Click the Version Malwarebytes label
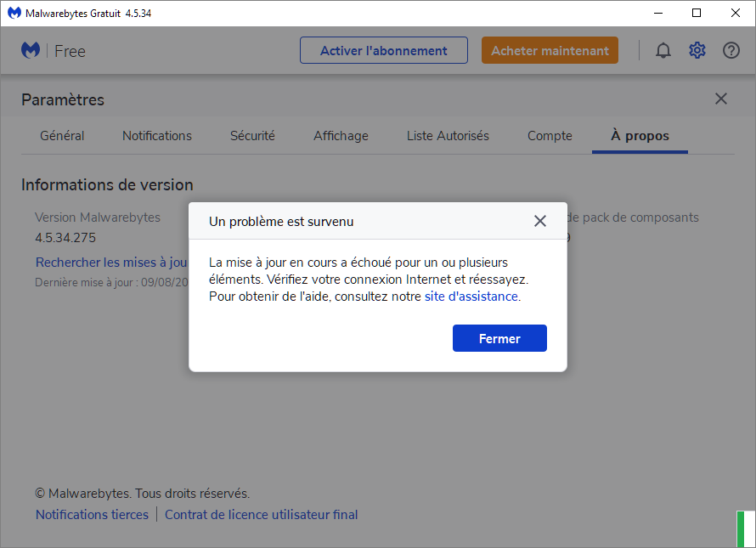756x548 pixels. tap(98, 218)
